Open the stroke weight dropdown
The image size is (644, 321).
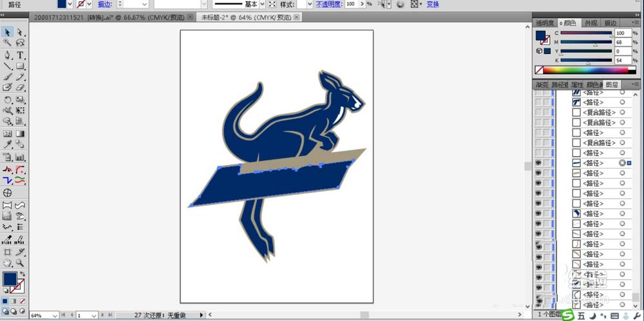145,4
